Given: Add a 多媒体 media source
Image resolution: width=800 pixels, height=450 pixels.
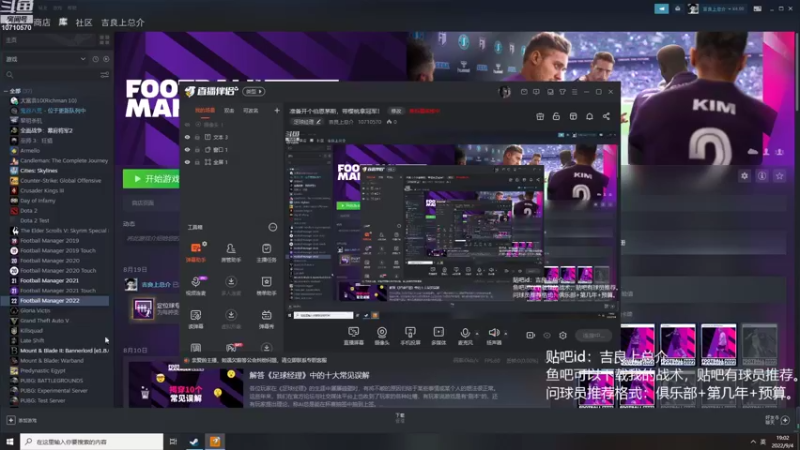Looking at the screenshot, I should [438, 336].
